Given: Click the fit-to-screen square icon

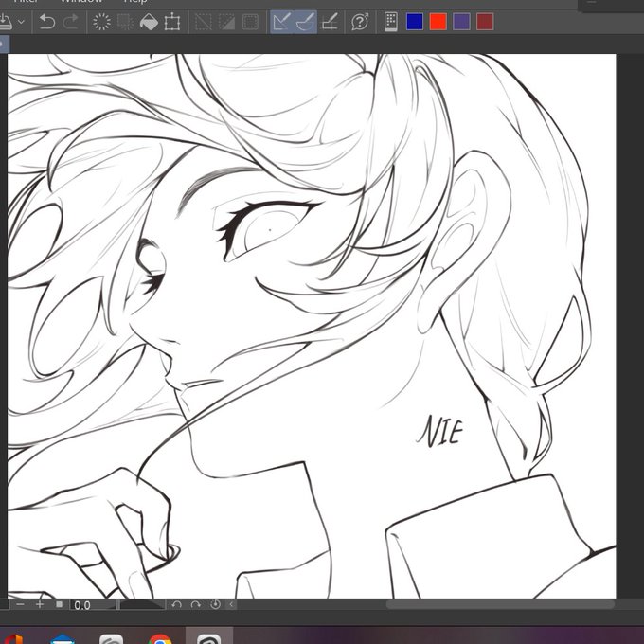Looking at the screenshot, I should click(59, 604).
